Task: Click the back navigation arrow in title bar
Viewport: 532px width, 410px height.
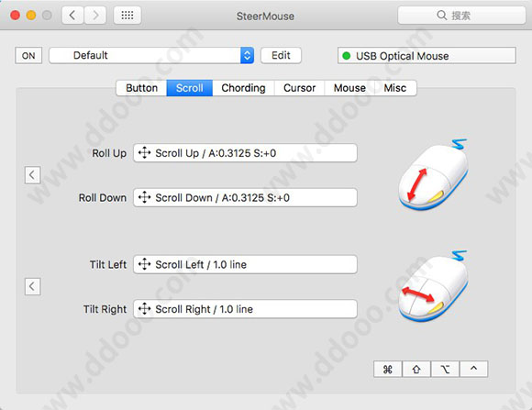Action: tap(72, 16)
